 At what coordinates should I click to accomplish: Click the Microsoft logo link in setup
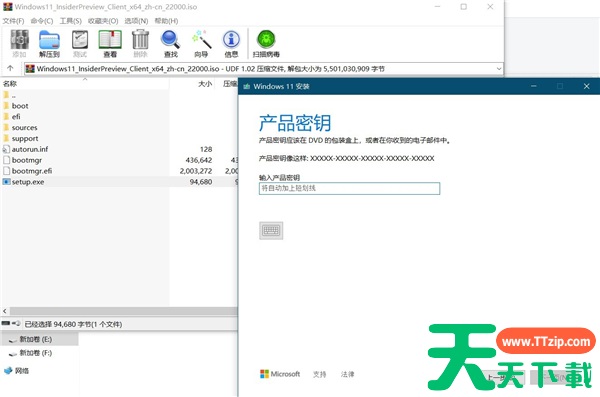click(x=280, y=374)
